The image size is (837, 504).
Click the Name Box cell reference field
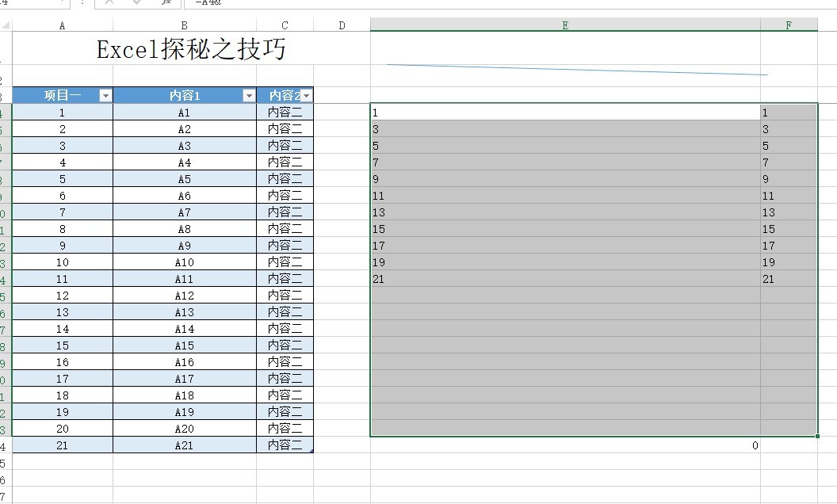tap(32, 3)
